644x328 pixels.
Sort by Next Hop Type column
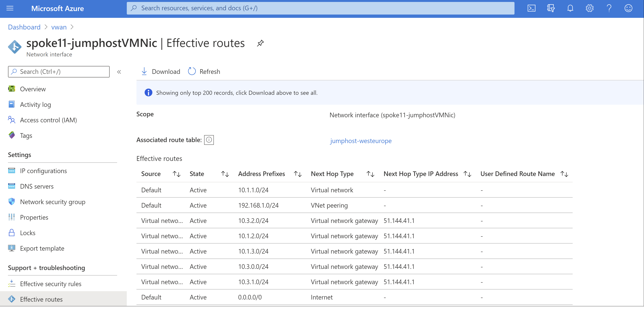pyautogui.click(x=370, y=174)
